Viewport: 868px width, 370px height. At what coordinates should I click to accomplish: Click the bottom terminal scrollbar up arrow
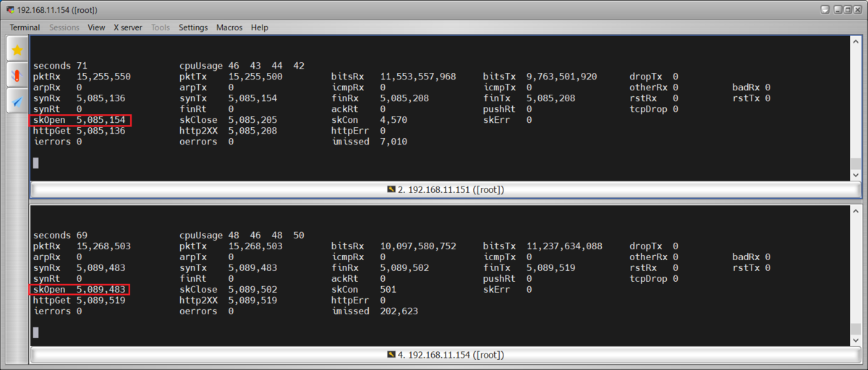(856, 212)
